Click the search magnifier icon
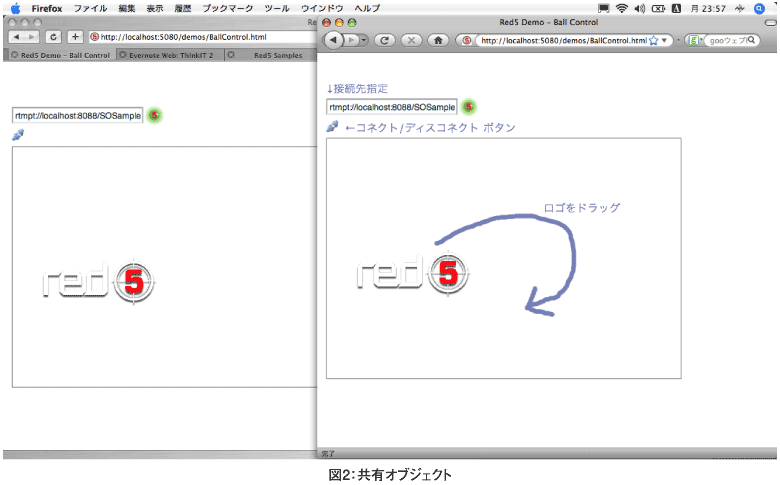This screenshot has width=780, height=485. 752,40
